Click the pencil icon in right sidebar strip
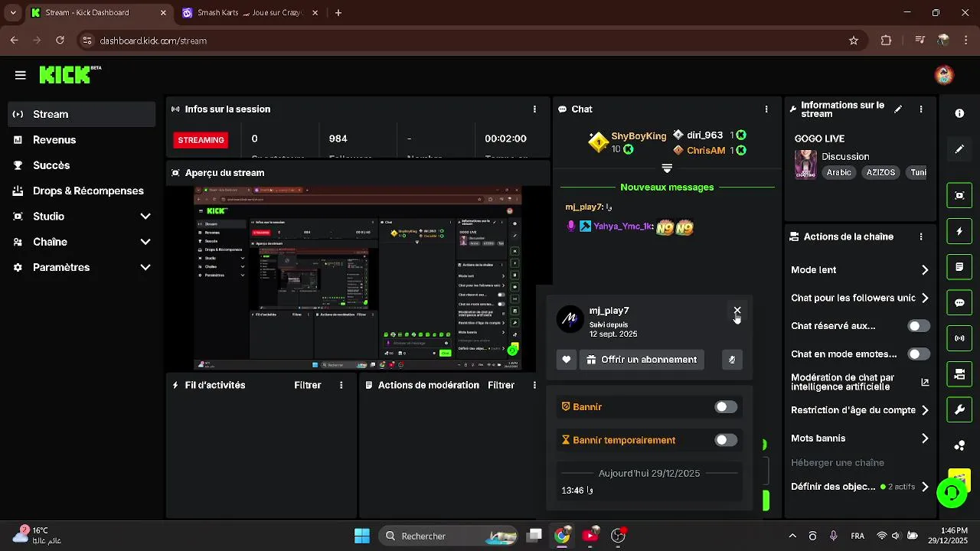980x551 pixels. pos(959,149)
